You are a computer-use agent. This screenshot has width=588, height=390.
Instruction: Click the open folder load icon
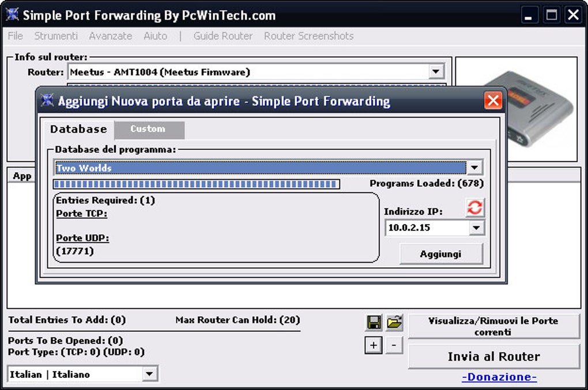coord(394,322)
